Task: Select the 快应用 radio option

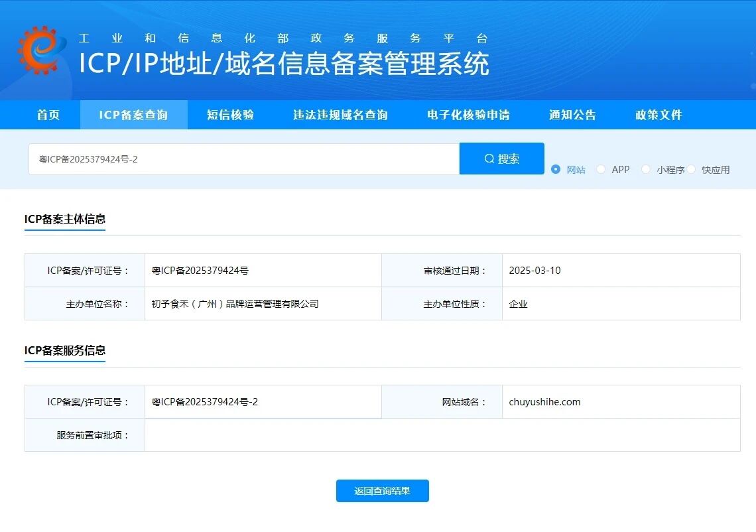Action: [692, 169]
